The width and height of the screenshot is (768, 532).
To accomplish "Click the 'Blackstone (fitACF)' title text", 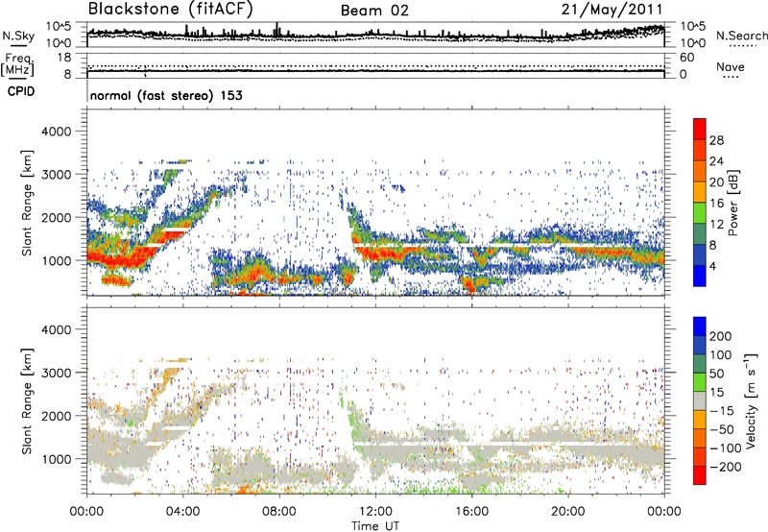I will pyautogui.click(x=171, y=10).
